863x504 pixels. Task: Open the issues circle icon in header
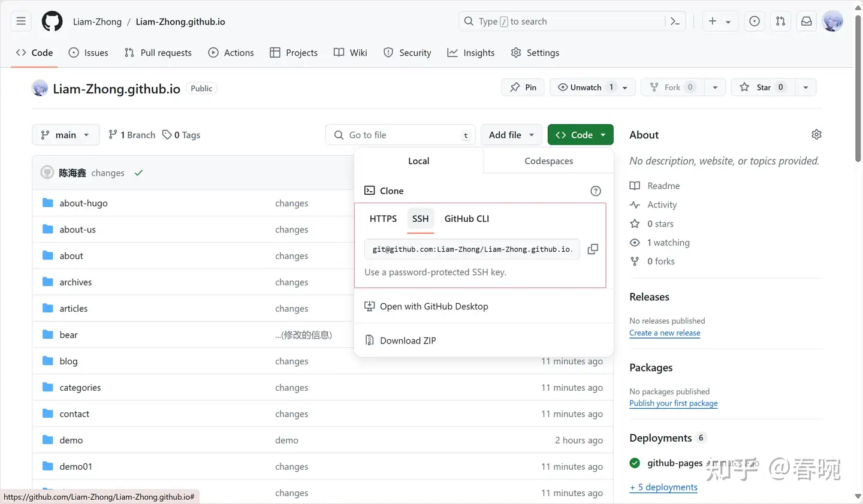coord(755,22)
